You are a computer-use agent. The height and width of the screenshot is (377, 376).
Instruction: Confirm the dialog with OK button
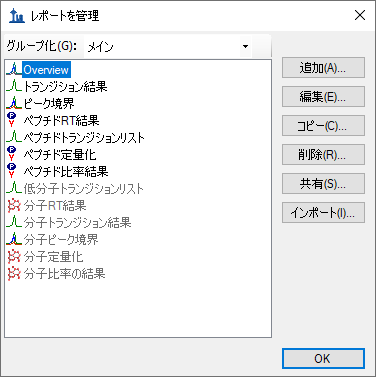(x=323, y=359)
